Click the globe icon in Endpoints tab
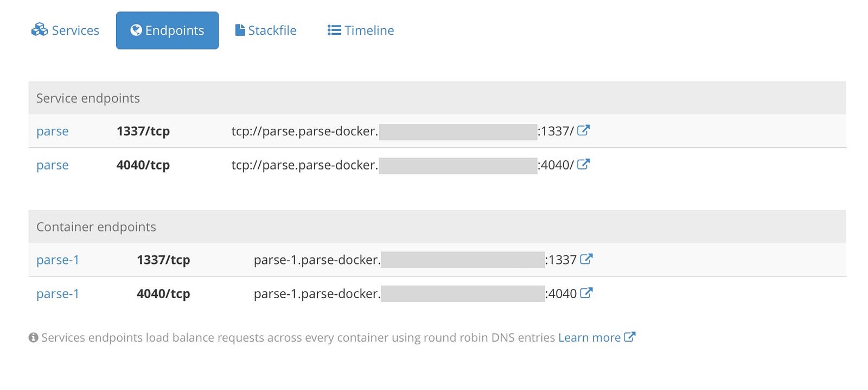The image size is (868, 390). (136, 30)
